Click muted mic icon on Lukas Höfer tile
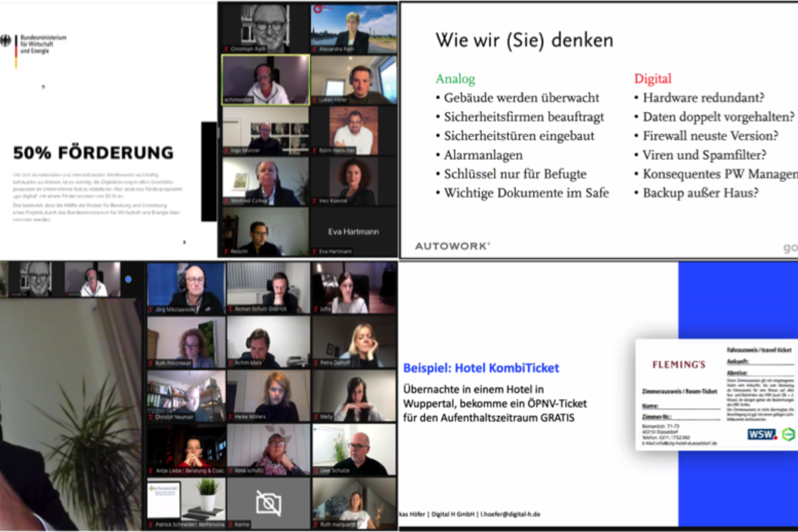The height and width of the screenshot is (532, 798). point(314,100)
